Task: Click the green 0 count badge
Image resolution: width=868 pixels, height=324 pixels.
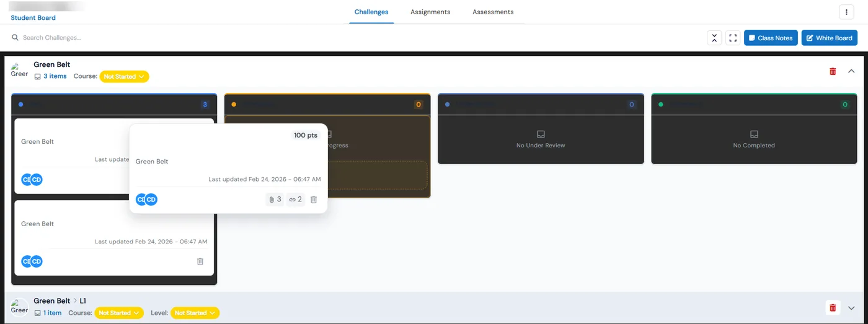Action: click(845, 105)
